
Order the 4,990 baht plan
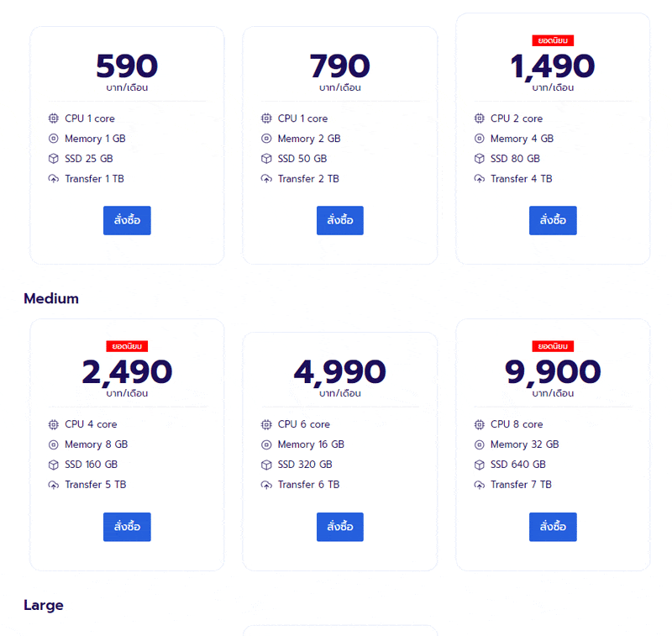(x=340, y=527)
